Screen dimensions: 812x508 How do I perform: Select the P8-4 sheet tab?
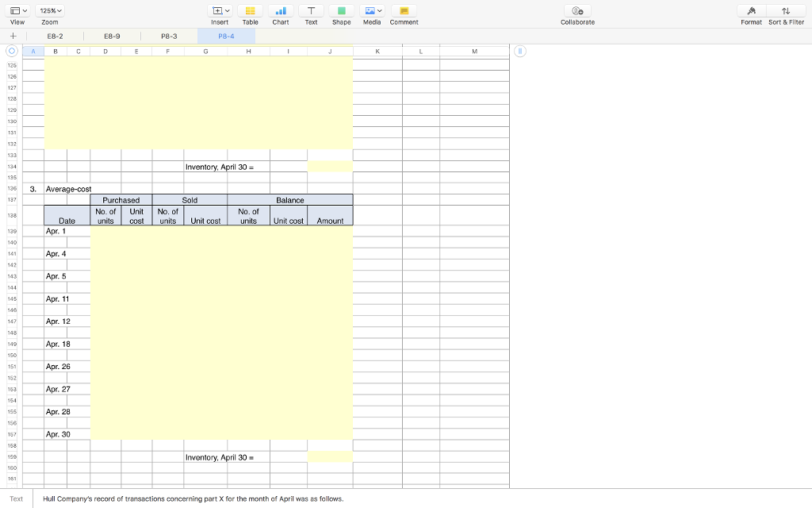pyautogui.click(x=225, y=36)
